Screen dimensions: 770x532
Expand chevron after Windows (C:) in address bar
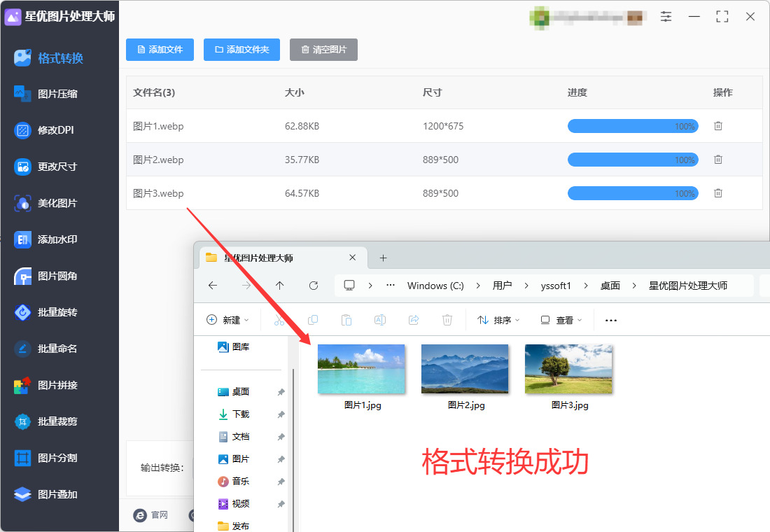click(478, 286)
